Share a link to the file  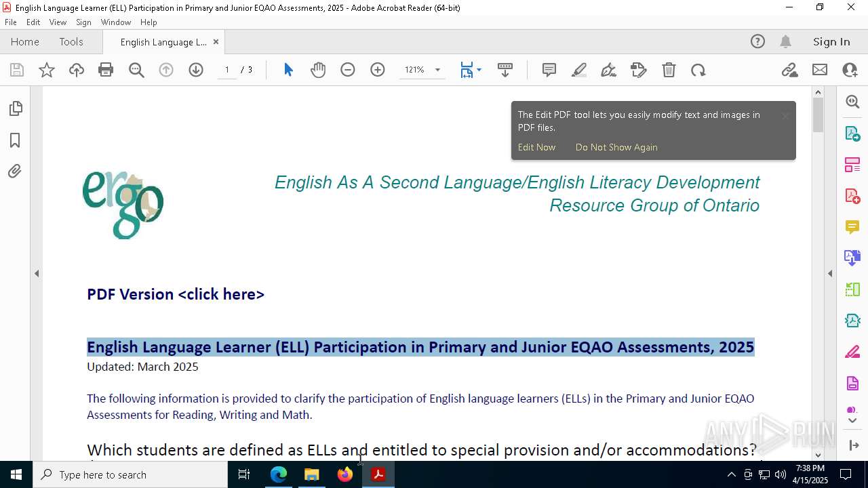click(x=789, y=70)
